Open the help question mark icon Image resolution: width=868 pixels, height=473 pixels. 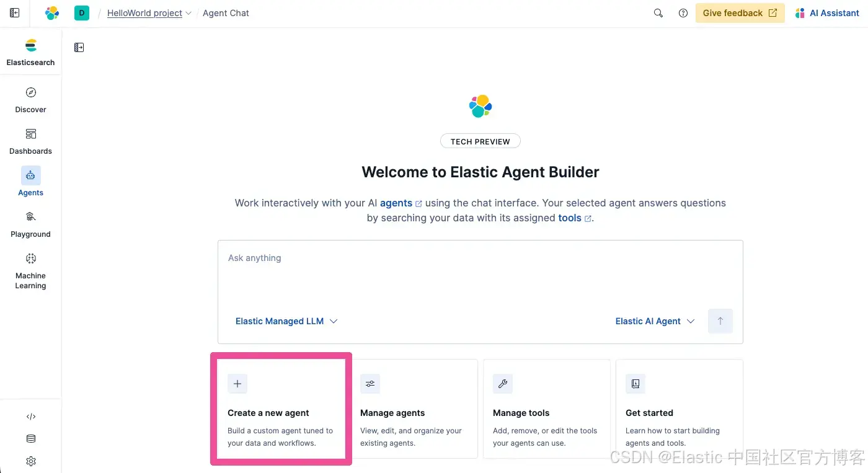(683, 13)
